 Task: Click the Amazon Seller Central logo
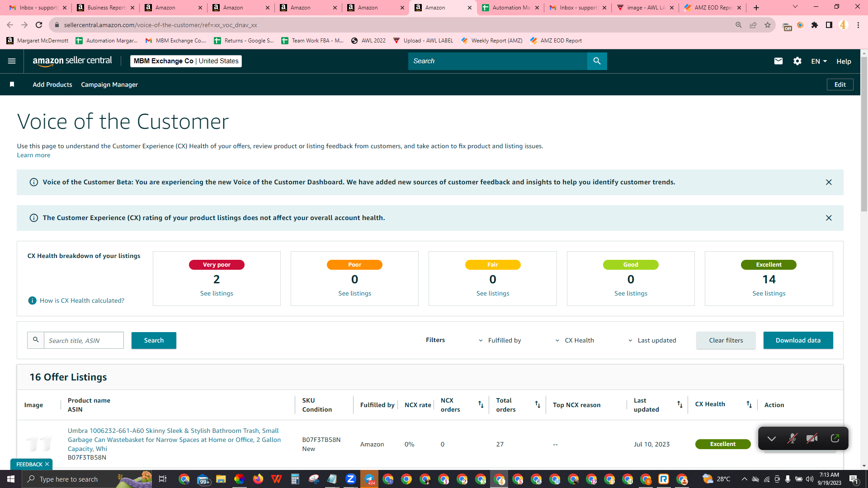72,61
